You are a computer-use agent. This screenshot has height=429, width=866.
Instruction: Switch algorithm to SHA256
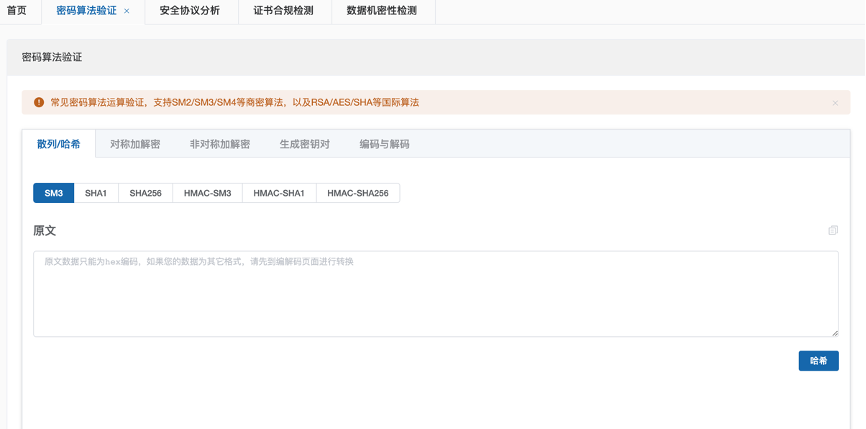coord(145,193)
